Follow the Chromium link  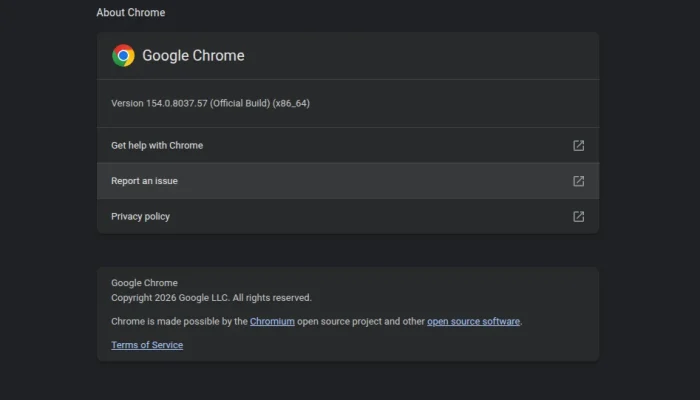point(272,321)
